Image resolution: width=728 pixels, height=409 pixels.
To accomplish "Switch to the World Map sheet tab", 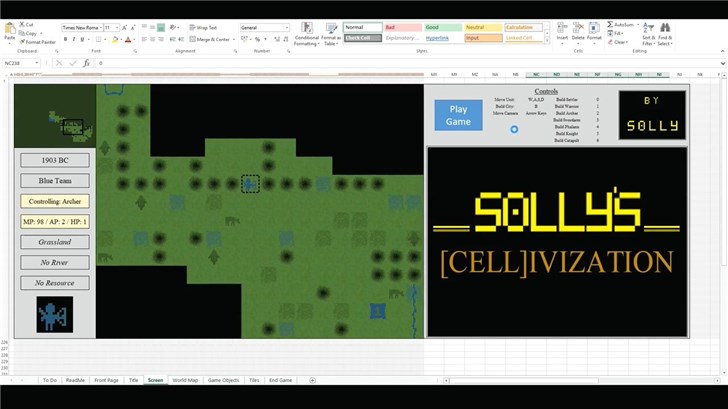I will (185, 380).
